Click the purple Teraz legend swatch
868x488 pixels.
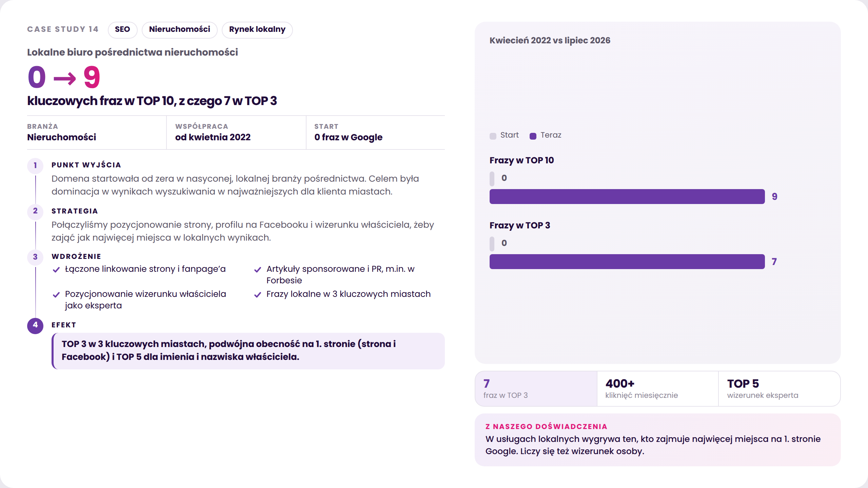[x=533, y=136]
